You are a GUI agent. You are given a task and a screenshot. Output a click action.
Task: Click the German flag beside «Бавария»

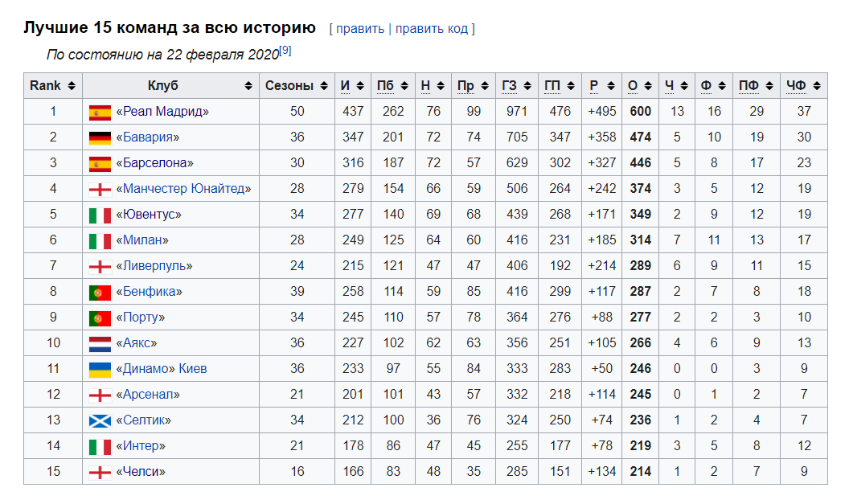100,137
